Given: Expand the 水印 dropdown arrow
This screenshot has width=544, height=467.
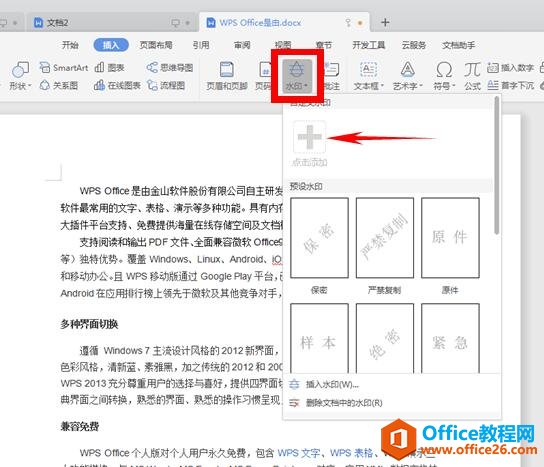Looking at the screenshot, I should coord(306,86).
